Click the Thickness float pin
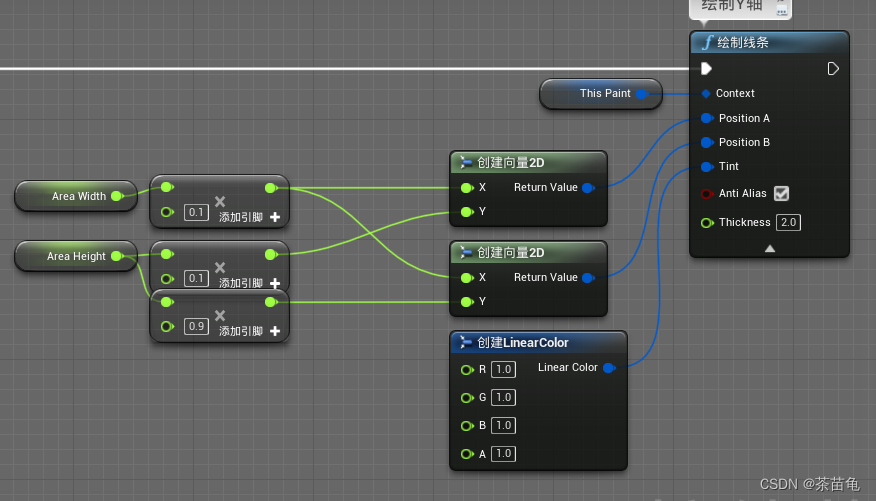This screenshot has width=876, height=501. [707, 222]
